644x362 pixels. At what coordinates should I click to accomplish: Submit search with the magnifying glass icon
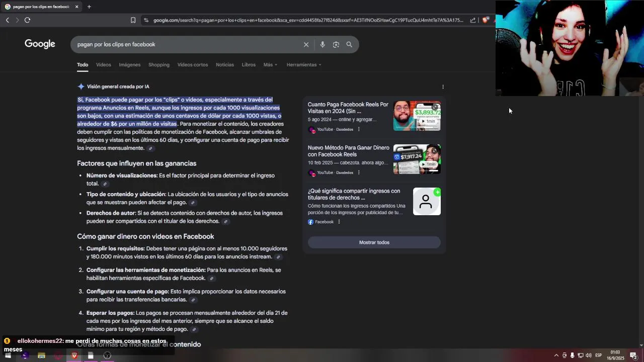pos(349,44)
